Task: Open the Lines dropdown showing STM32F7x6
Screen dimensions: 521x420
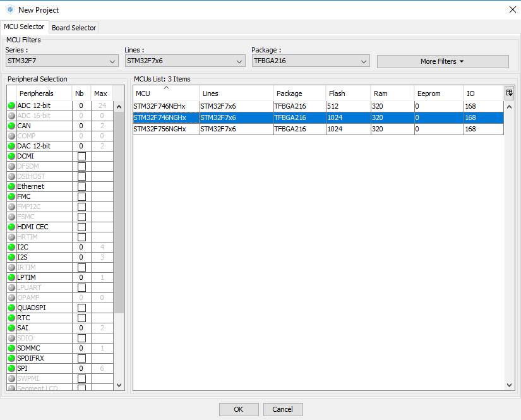Action: [185, 61]
